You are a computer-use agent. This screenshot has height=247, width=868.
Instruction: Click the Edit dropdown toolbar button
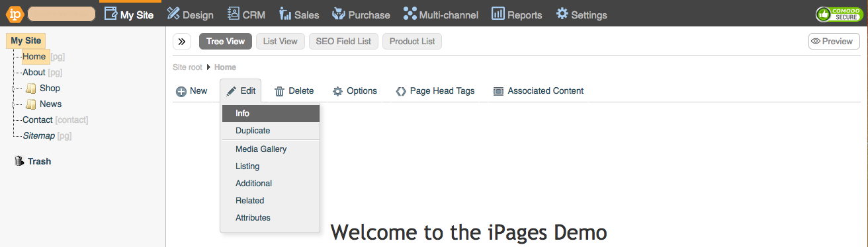click(241, 91)
